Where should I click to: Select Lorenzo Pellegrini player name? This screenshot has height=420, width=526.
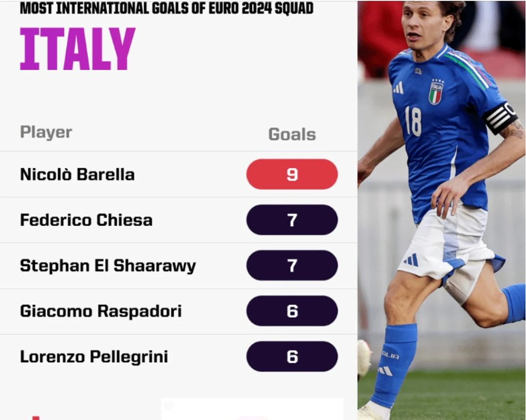[x=94, y=357]
